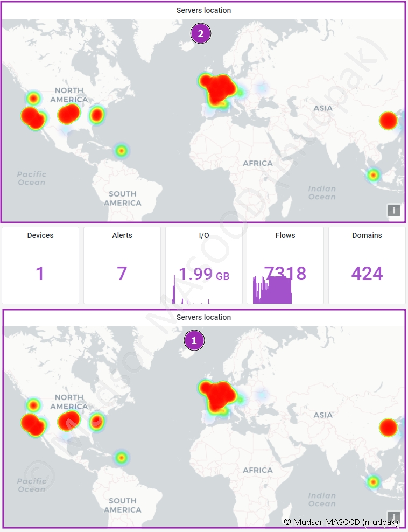Click the info icon on the lower map

pyautogui.click(x=394, y=516)
